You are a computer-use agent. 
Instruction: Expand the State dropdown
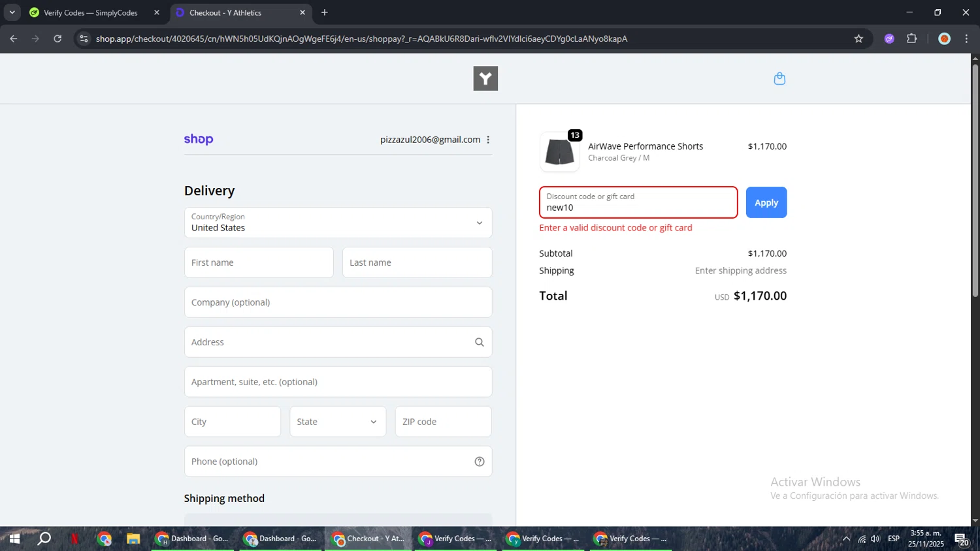(338, 422)
